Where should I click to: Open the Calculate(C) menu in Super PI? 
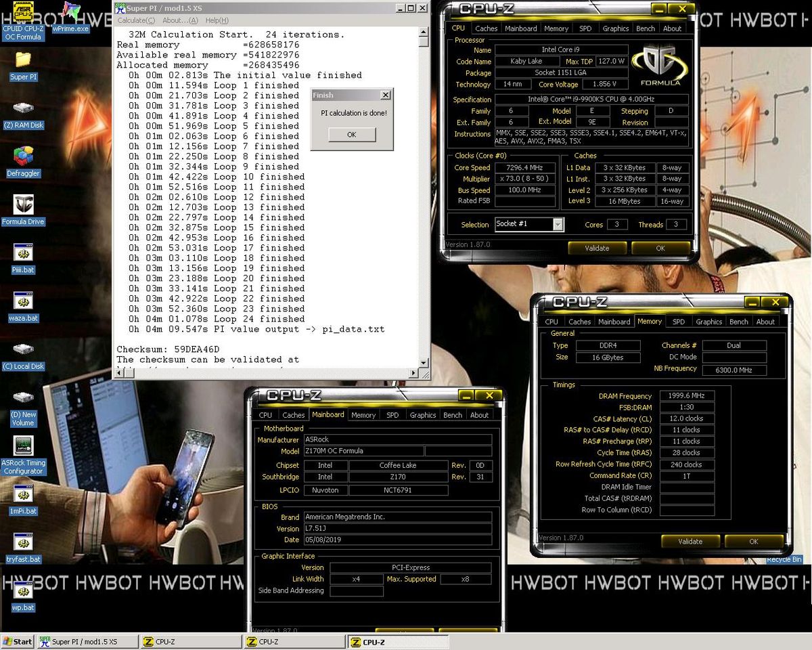(136, 20)
